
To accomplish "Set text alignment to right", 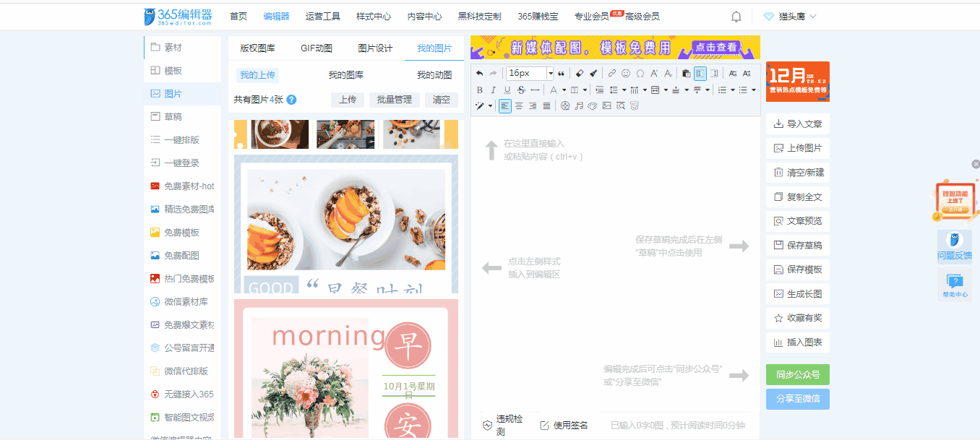I will click(x=533, y=105).
